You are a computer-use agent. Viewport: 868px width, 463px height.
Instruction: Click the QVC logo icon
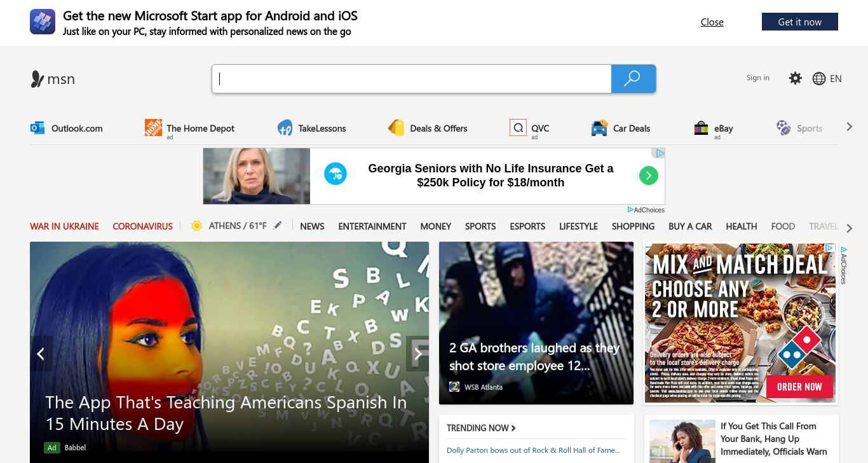click(518, 128)
